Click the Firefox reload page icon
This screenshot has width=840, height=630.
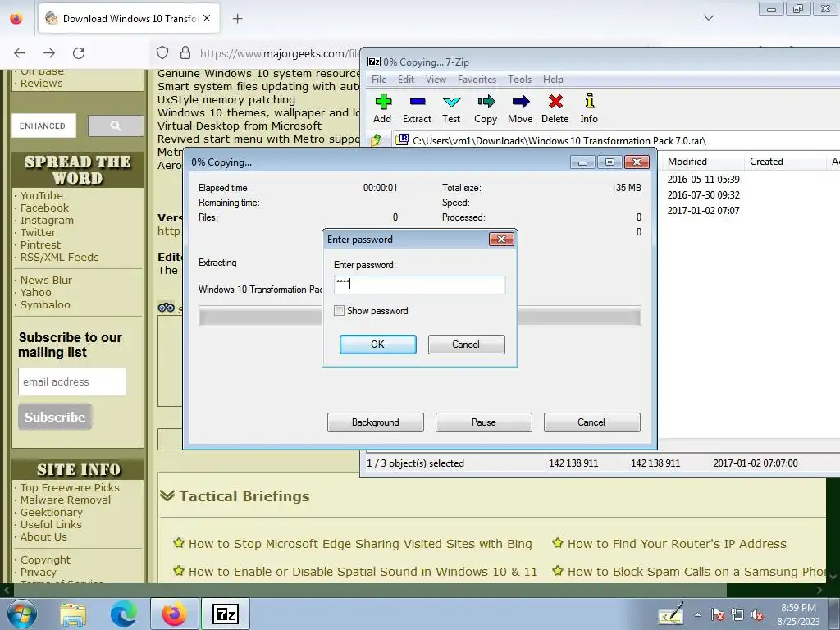79,53
